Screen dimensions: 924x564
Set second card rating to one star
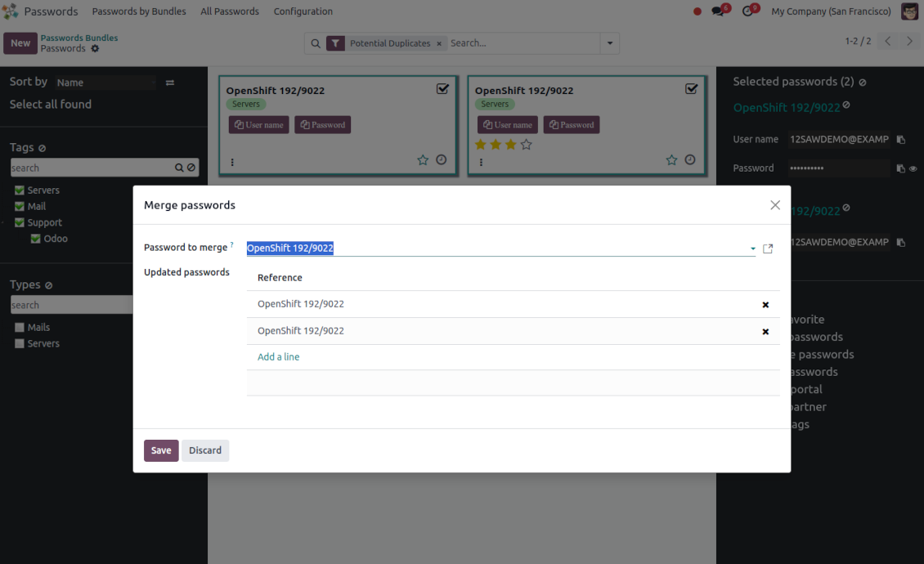480,145
